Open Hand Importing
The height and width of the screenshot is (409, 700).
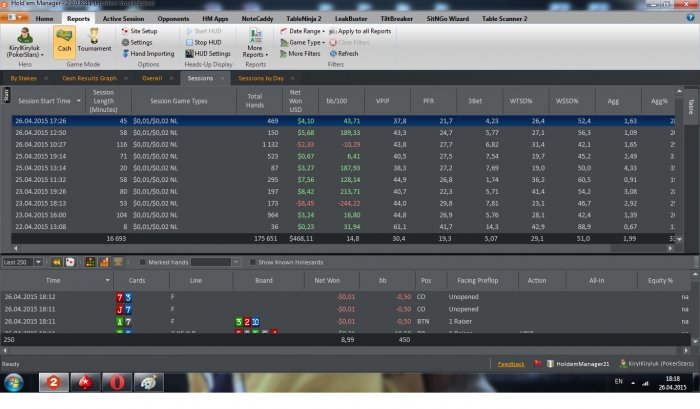click(148, 54)
